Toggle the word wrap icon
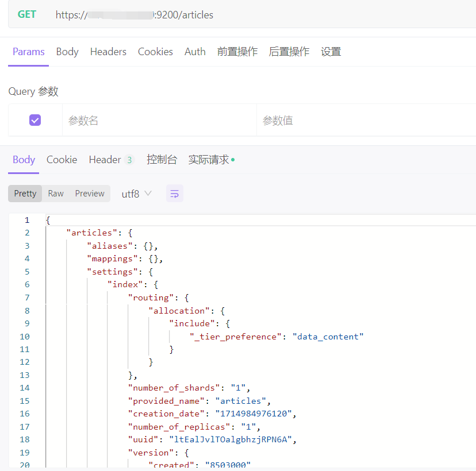Screen dimensions: 476x471 click(x=175, y=194)
